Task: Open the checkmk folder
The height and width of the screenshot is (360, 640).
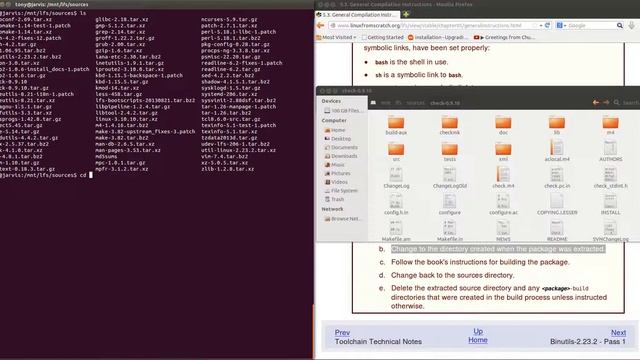Action: pos(449,125)
